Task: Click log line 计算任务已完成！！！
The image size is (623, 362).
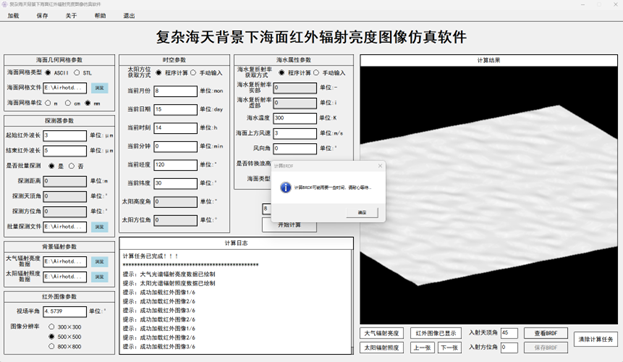Action: click(x=151, y=256)
